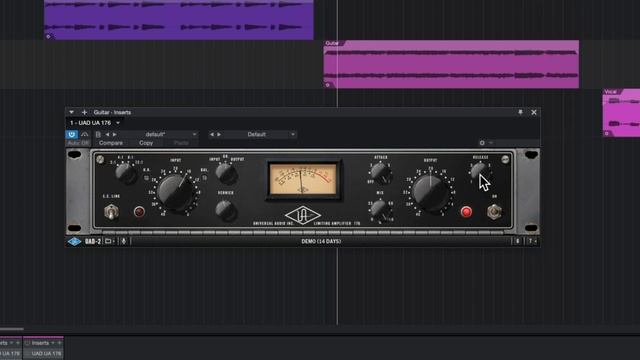Viewport: 640px width, 360px height.
Task: Click the bright red power lamp
Action: (466, 212)
